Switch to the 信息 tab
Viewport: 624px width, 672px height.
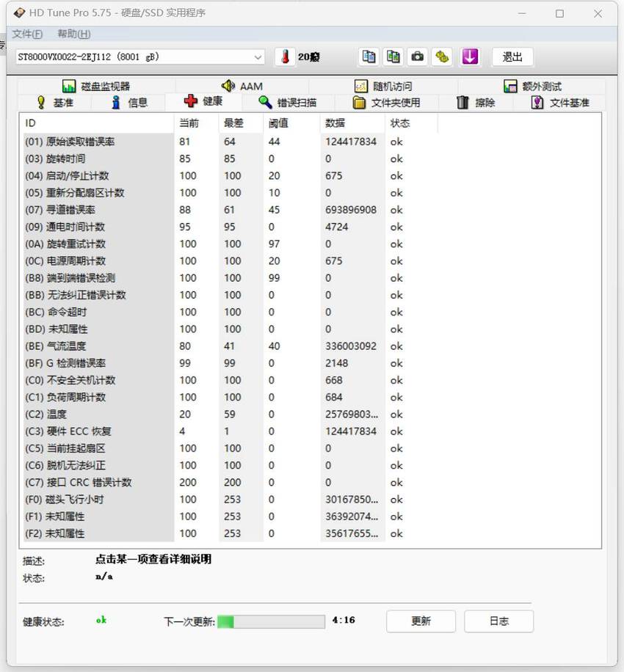[x=128, y=103]
